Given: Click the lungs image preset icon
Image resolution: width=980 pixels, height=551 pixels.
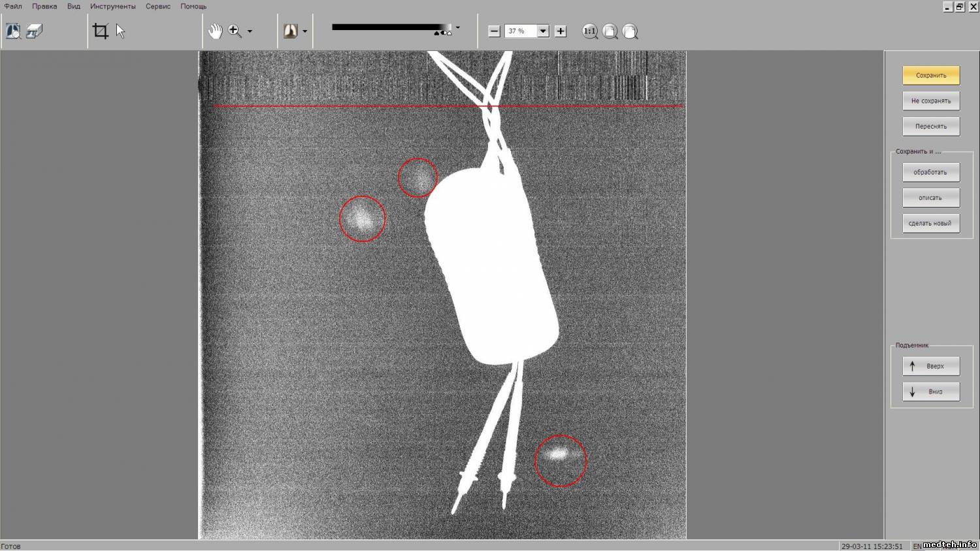Looking at the screenshot, I should 290,31.
